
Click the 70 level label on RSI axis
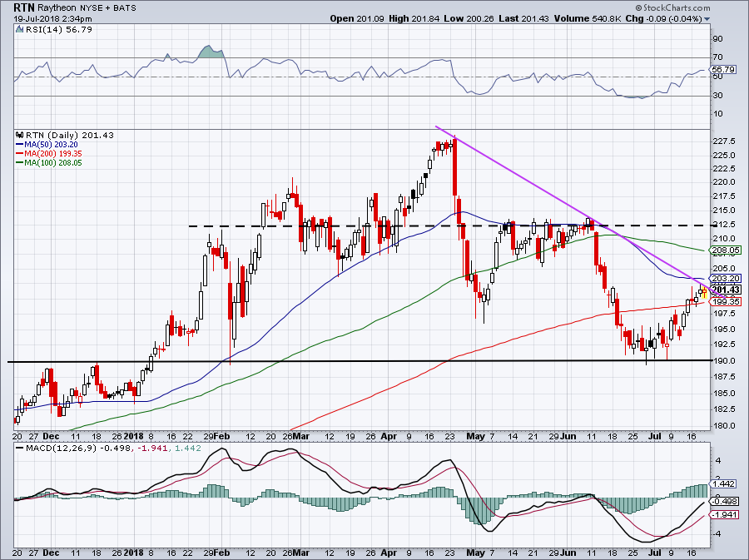pyautogui.click(x=717, y=57)
